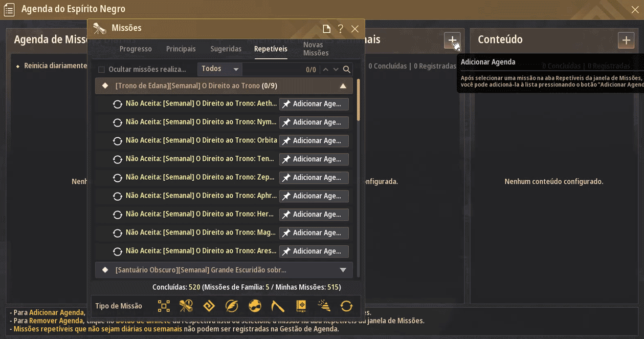Select the diamond spiral quest type icon

pos(209,306)
